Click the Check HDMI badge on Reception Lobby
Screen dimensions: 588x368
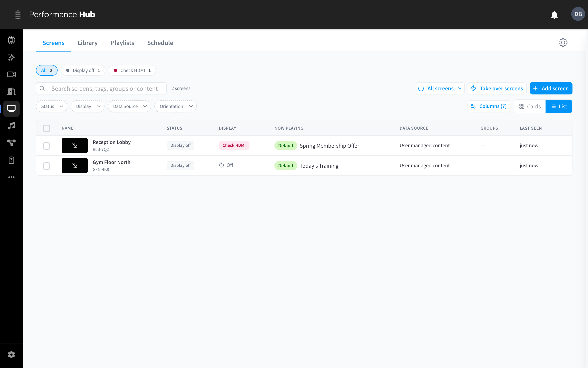pos(234,145)
